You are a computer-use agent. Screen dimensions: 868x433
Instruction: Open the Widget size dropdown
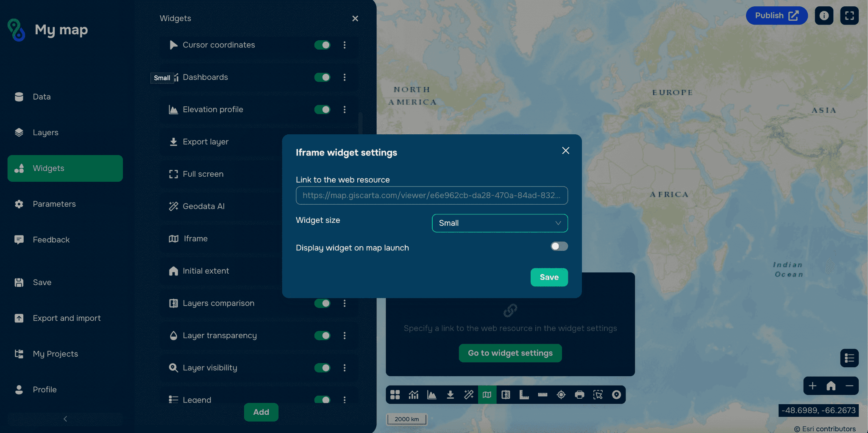tap(499, 223)
